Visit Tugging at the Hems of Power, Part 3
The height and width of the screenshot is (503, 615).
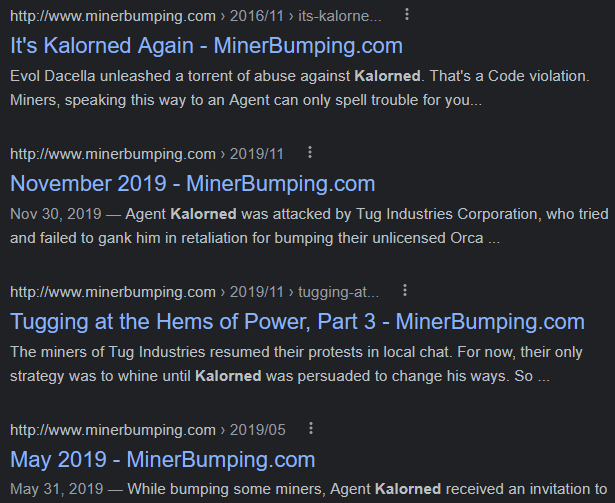[x=297, y=322]
